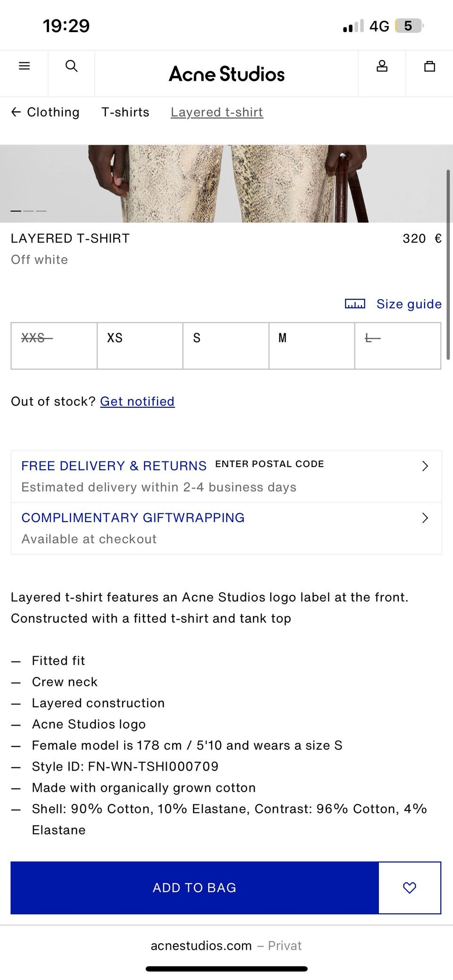Select size M
The width and height of the screenshot is (453, 980).
[311, 345]
